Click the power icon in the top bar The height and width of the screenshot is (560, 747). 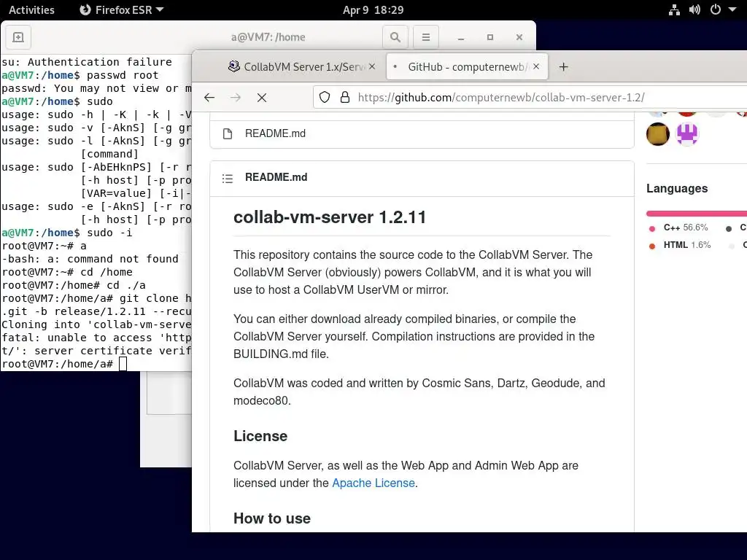[x=716, y=10]
